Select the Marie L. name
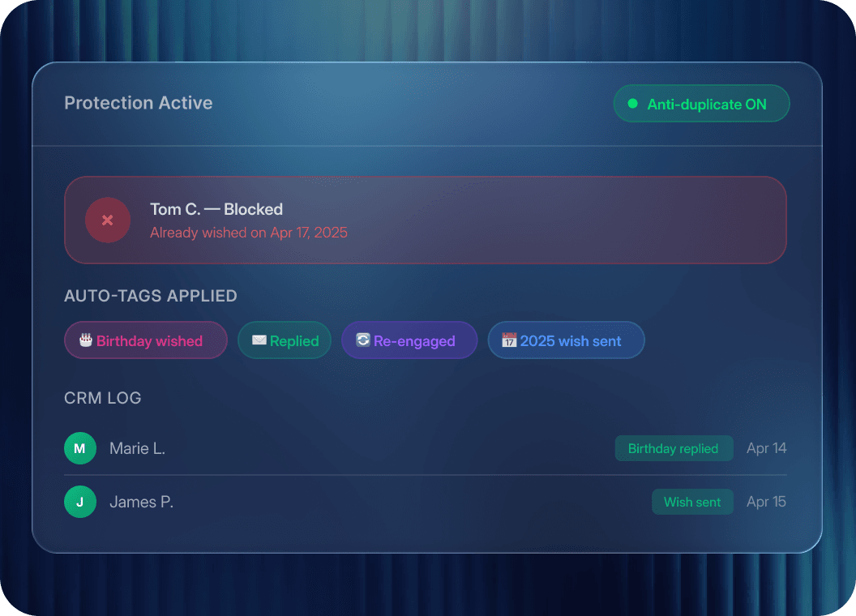The height and width of the screenshot is (616, 856). 137,448
